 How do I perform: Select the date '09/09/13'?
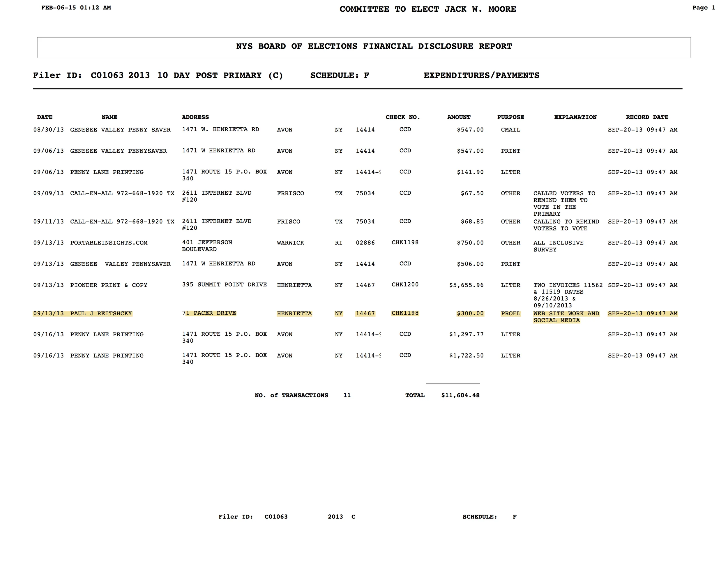pyautogui.click(x=48, y=193)
